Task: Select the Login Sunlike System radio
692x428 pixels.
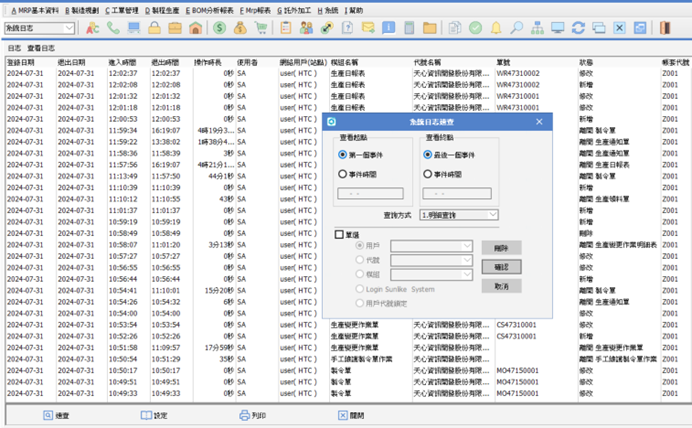Action: pyautogui.click(x=360, y=289)
